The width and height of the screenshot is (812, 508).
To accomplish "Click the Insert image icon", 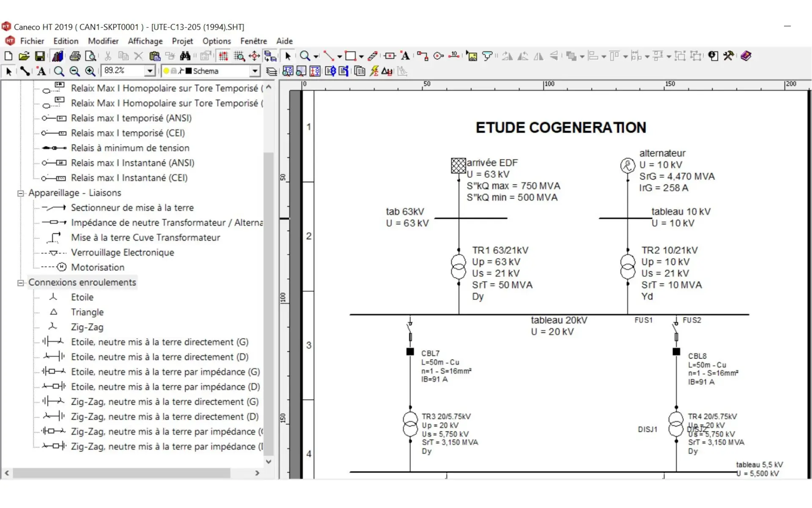I will 472,56.
